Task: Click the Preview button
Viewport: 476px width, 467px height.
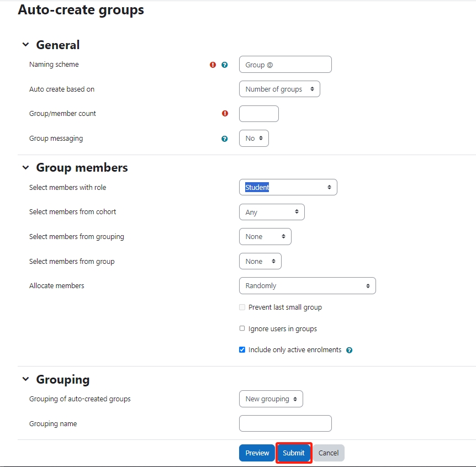Action: (x=257, y=453)
